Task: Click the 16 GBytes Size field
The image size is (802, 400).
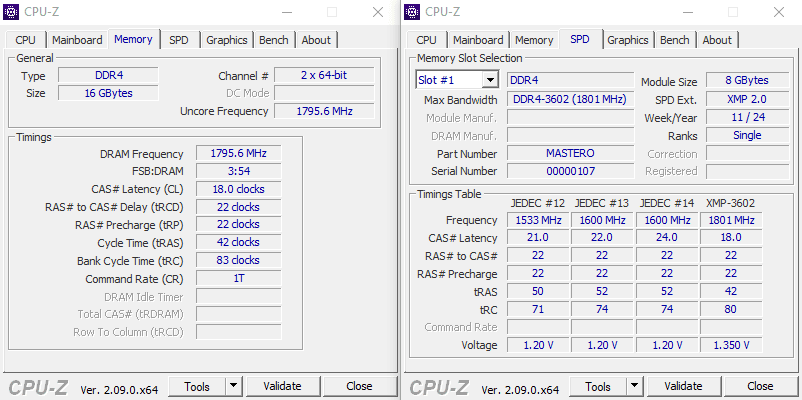Action: point(108,93)
